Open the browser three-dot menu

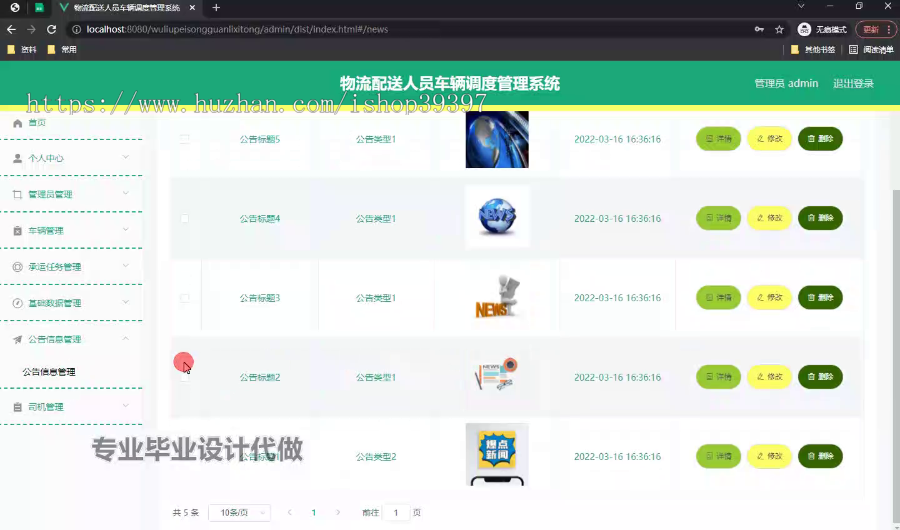[x=889, y=29]
